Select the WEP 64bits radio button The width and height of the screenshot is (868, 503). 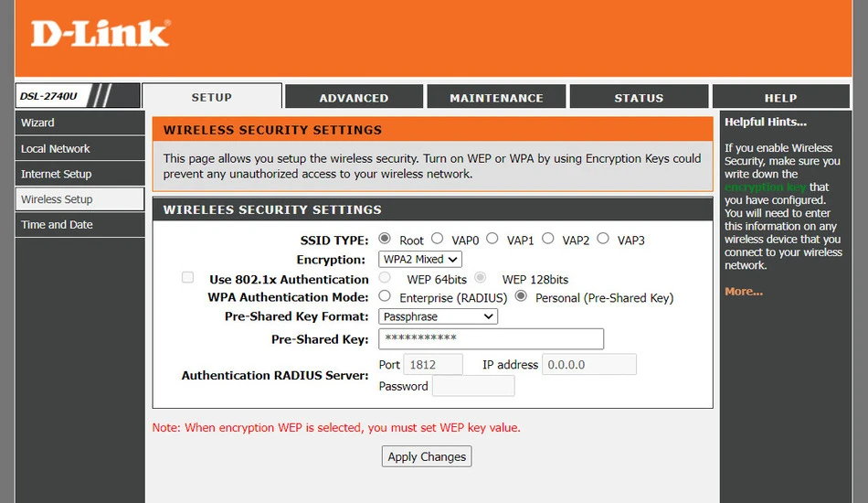click(385, 277)
